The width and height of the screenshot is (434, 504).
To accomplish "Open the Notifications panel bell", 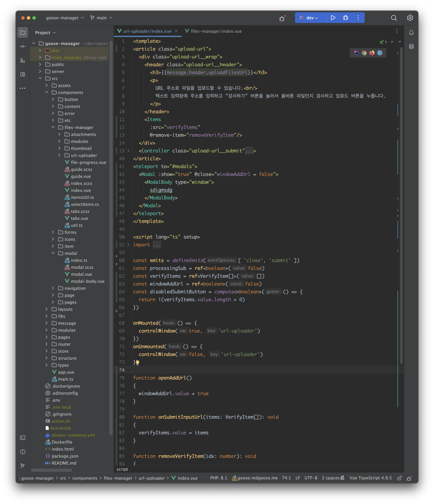I will [x=411, y=32].
